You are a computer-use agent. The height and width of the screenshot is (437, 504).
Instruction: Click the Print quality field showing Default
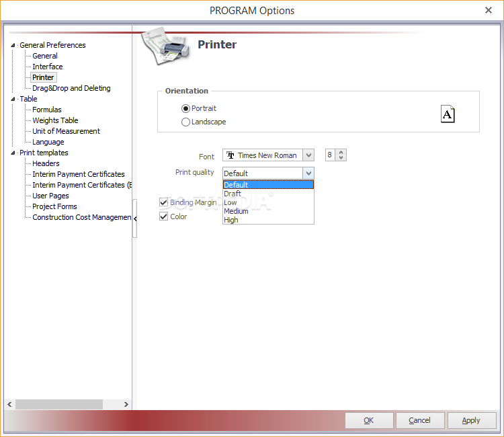[263, 173]
